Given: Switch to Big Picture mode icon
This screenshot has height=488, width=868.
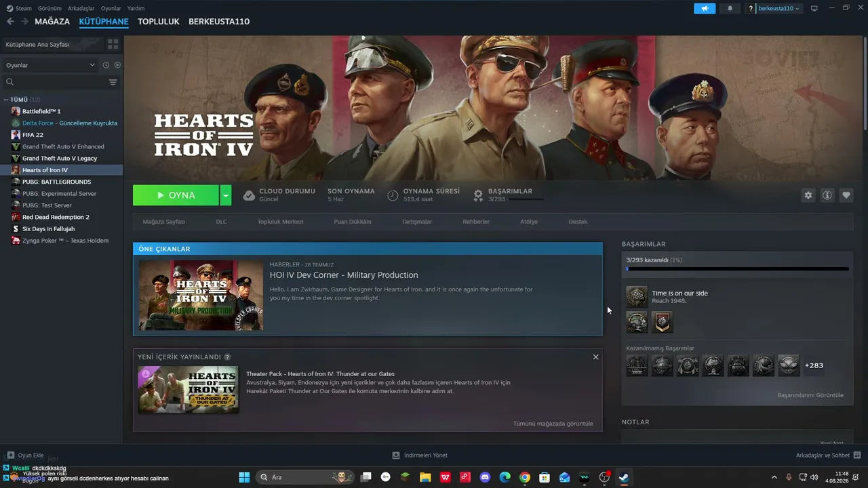Looking at the screenshot, I should pos(814,8).
